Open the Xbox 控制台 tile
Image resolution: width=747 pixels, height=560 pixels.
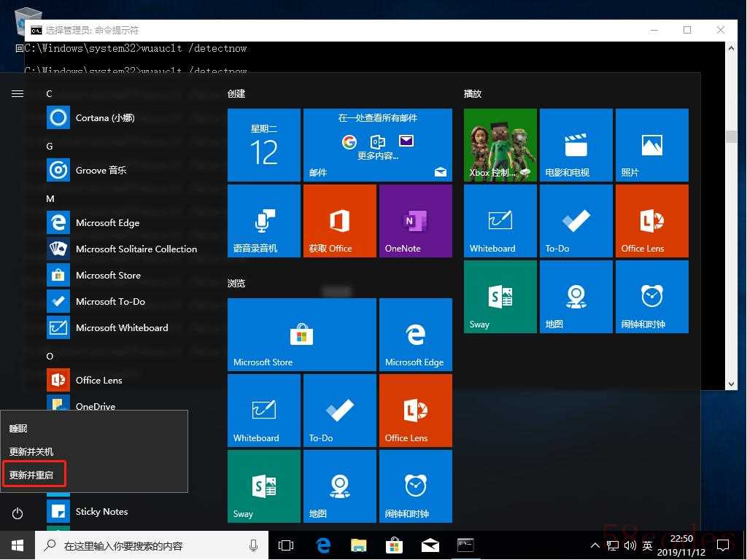pyautogui.click(x=500, y=145)
